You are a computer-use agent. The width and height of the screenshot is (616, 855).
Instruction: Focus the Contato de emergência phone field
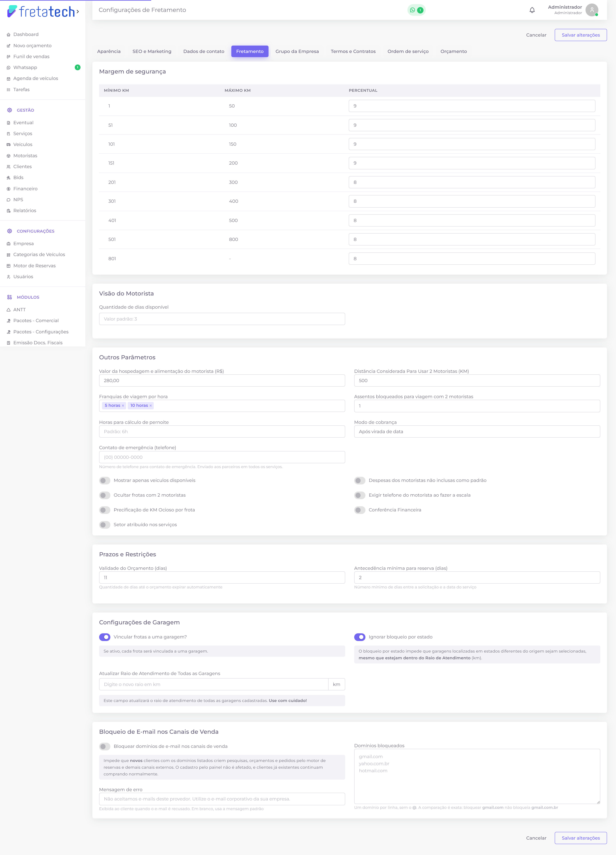222,457
